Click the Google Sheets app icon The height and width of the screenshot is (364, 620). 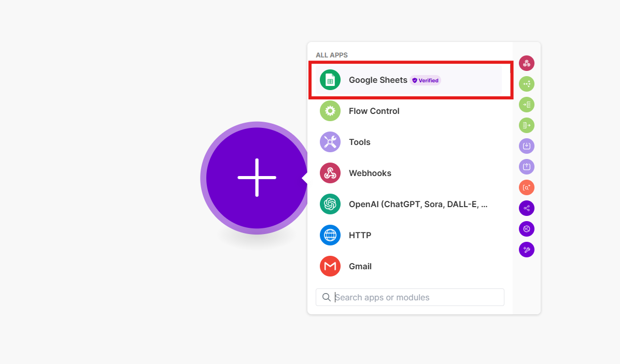(330, 80)
